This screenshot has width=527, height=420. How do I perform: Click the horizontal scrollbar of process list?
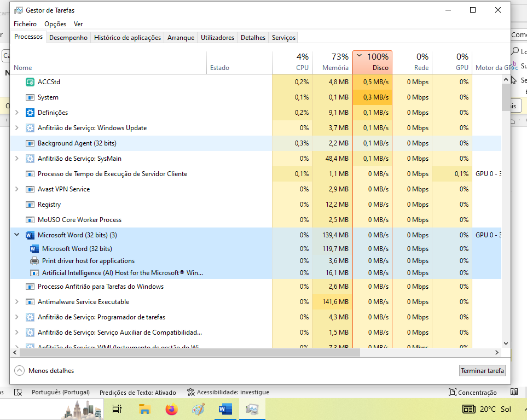tap(186, 353)
